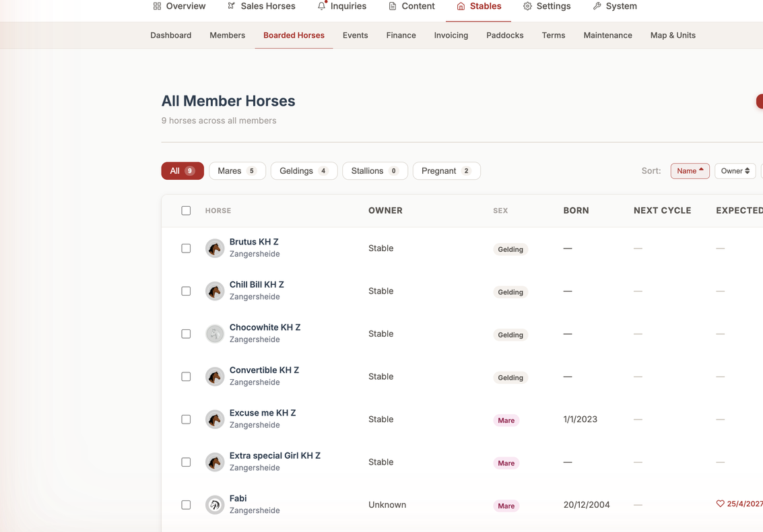The width and height of the screenshot is (763, 532).
Task: Click the NEXT CYCLE column header
Action: coord(662,210)
